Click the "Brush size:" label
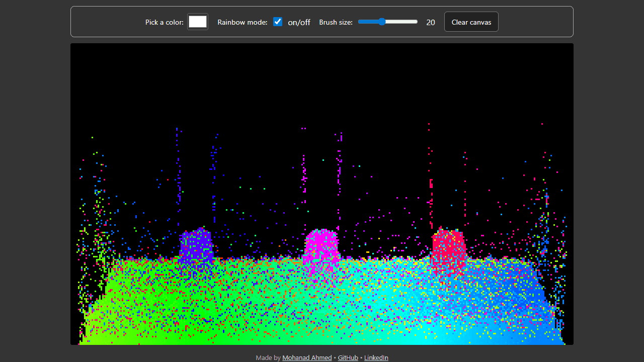Image resolution: width=644 pixels, height=362 pixels. click(336, 22)
